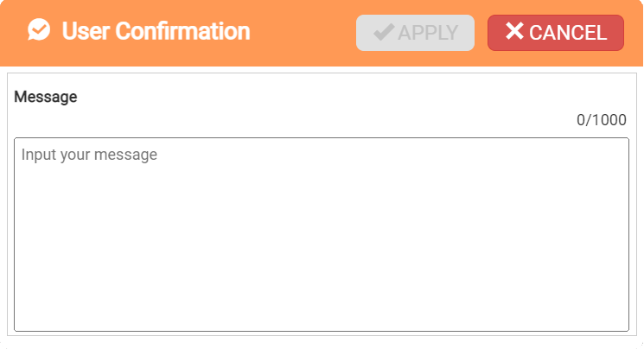
Task: Click the center of the message textarea
Action: click(322, 234)
